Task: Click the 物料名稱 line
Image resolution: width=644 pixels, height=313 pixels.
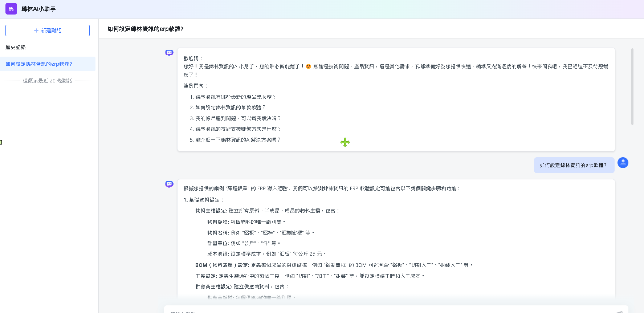Action: click(261, 233)
